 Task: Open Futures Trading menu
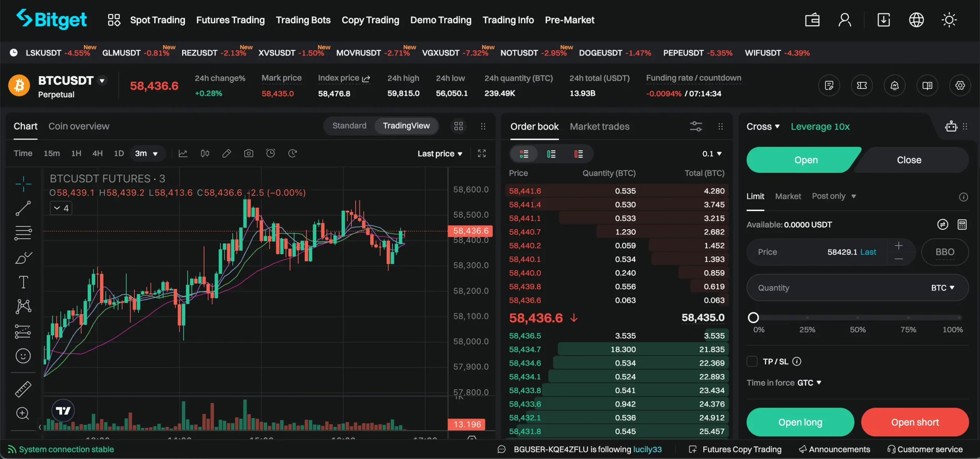coord(230,20)
